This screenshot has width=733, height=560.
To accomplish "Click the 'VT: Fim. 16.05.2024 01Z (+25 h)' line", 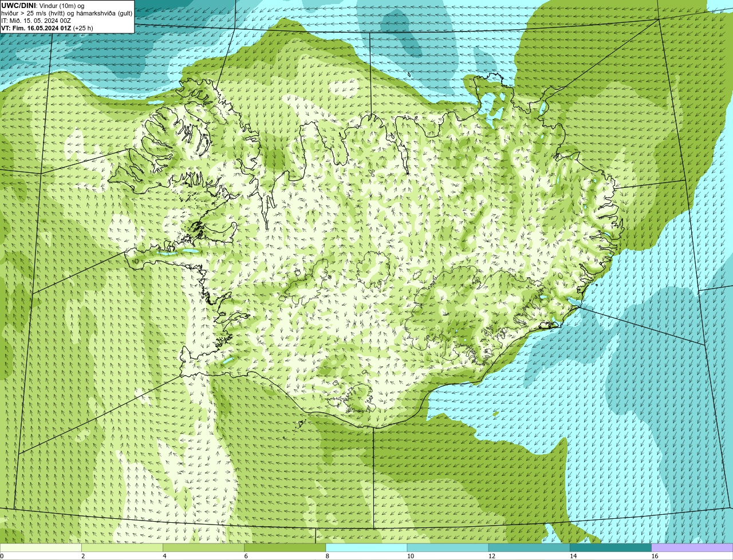I will pos(47,28).
